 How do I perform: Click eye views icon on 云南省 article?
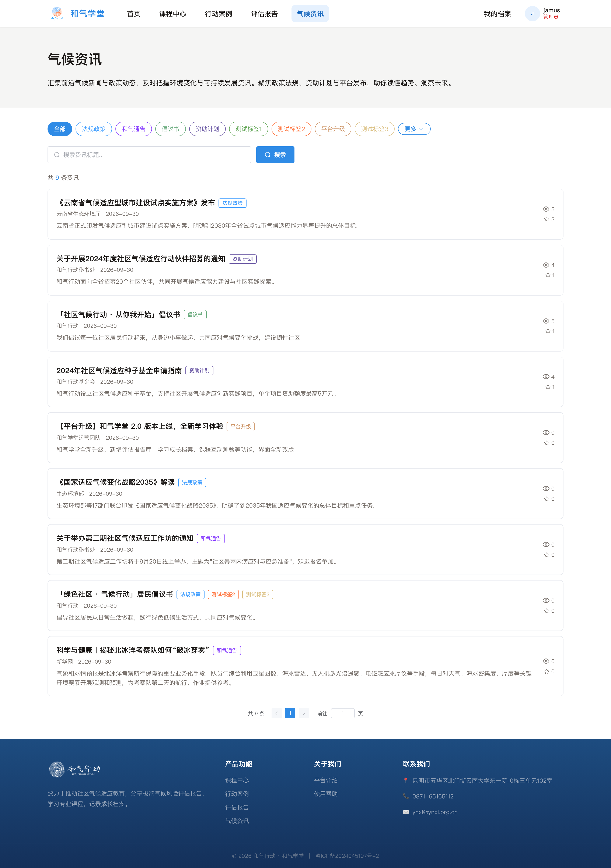(546, 209)
